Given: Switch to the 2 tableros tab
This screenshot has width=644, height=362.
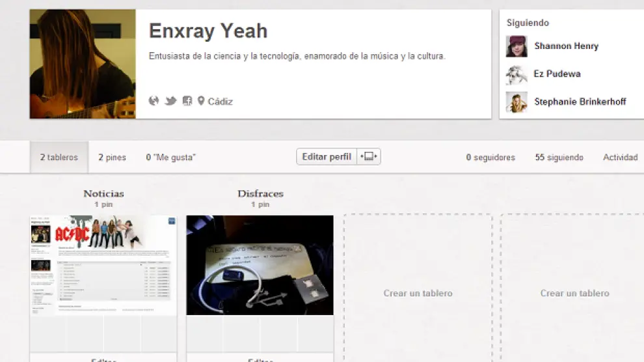Looking at the screenshot, I should tap(59, 158).
